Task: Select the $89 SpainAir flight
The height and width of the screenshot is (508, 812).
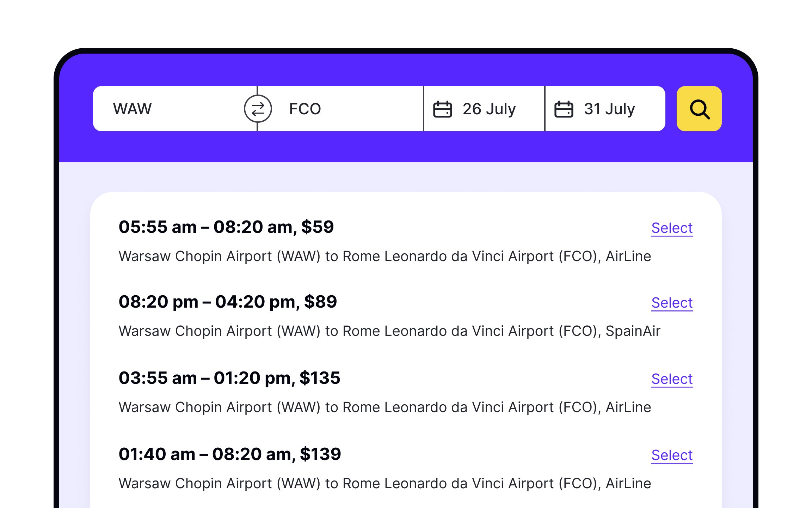Action: click(x=671, y=303)
